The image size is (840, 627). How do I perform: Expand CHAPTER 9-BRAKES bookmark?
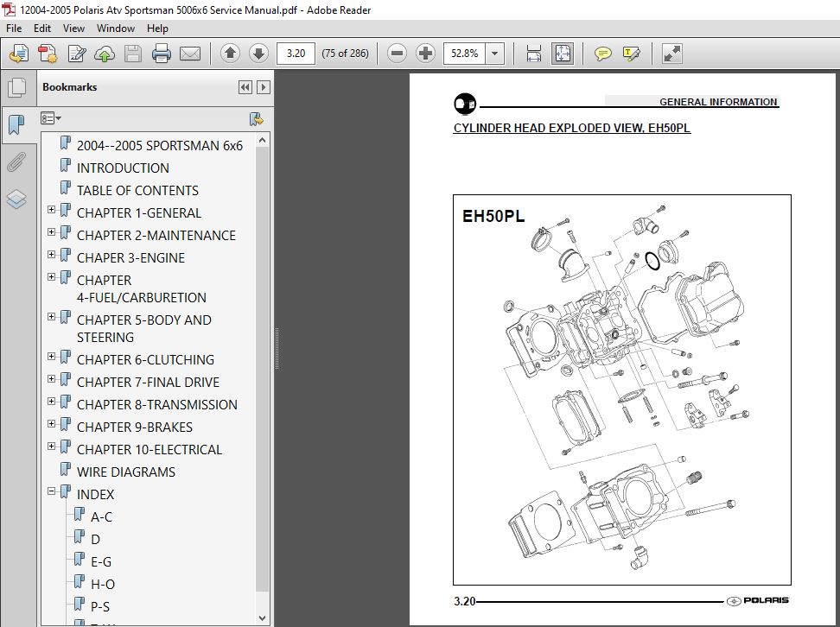[x=52, y=423]
